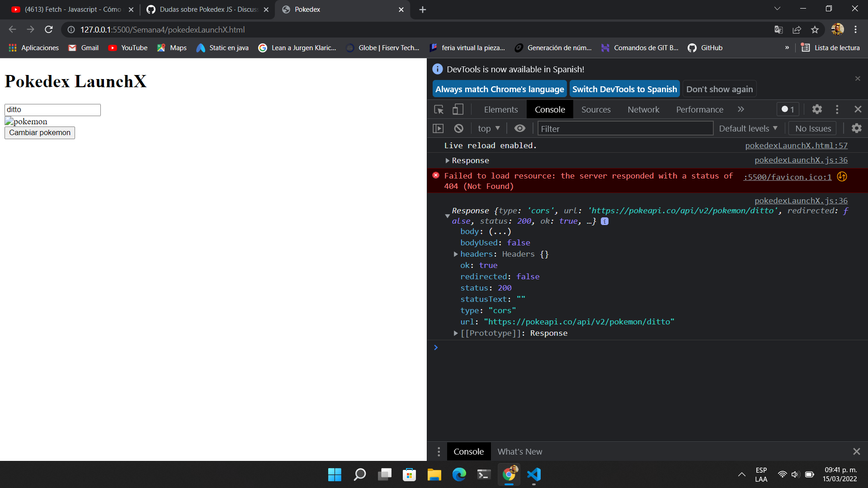Click Switch DevTools to Spanish
Image resolution: width=868 pixels, height=488 pixels.
point(624,89)
